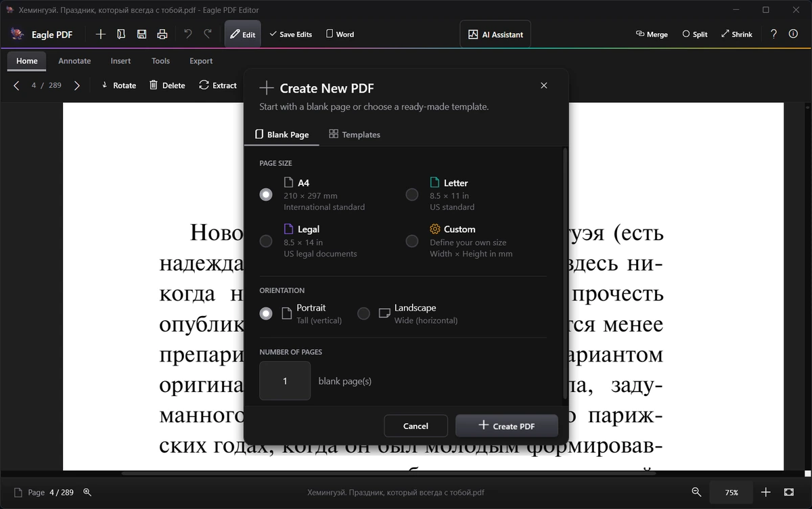This screenshot has width=812, height=509.
Task: Click the A4 document icon
Action: (289, 183)
